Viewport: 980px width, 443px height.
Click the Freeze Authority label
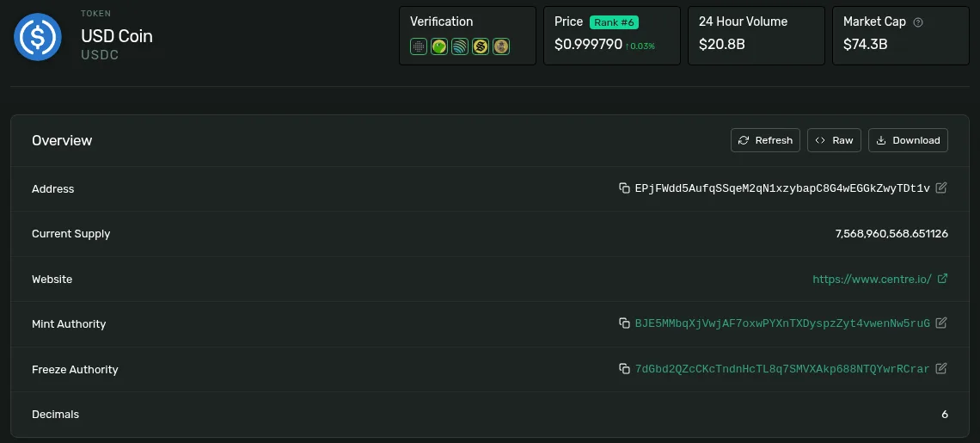pos(75,369)
